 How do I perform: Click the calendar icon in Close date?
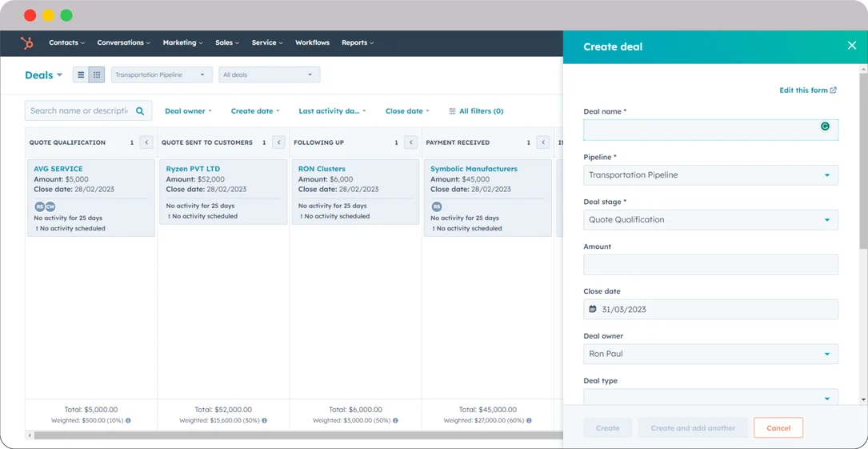click(592, 309)
